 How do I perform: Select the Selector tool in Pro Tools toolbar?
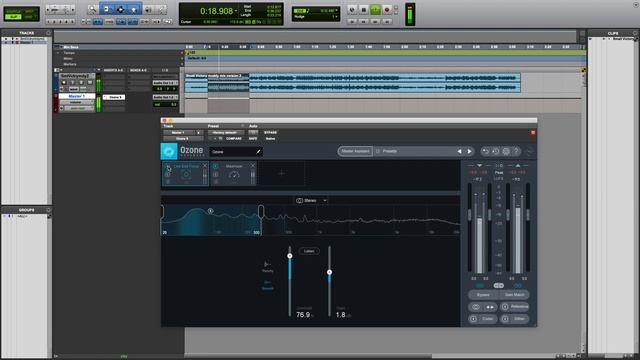click(120, 9)
